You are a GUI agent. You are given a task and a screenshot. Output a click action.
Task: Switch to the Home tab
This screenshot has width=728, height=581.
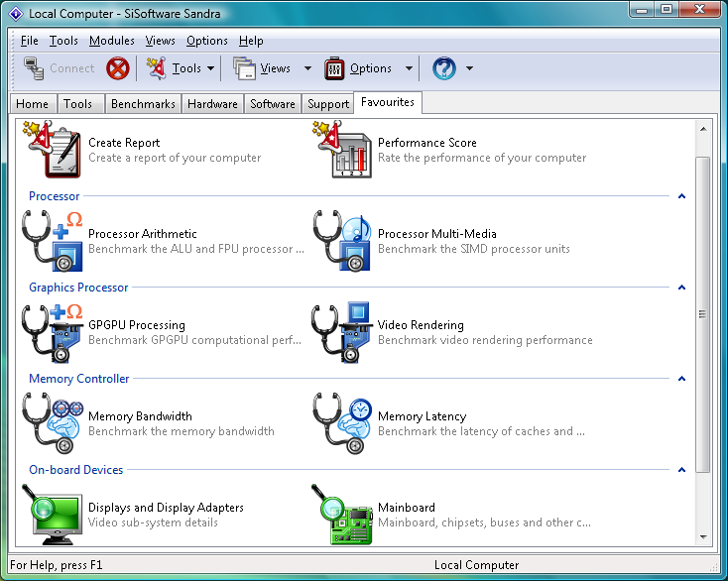(x=32, y=104)
